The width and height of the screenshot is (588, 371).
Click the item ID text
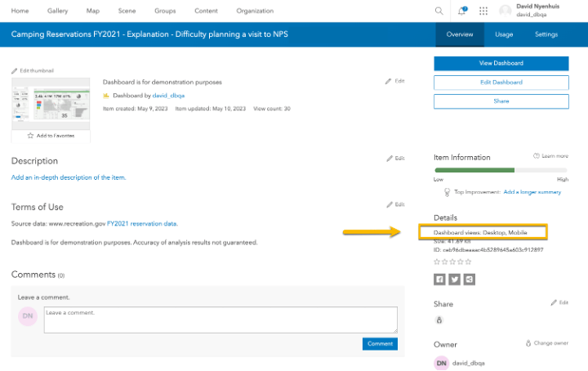pos(488,250)
